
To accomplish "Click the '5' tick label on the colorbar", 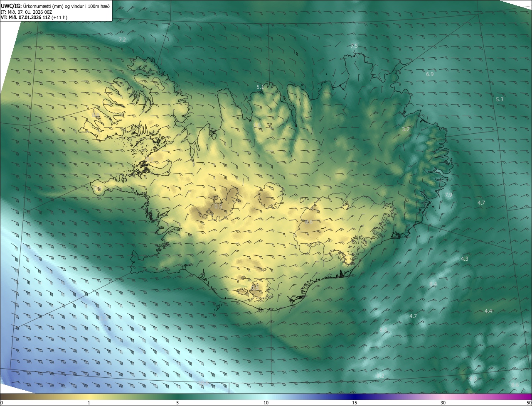I will tap(177, 403).
